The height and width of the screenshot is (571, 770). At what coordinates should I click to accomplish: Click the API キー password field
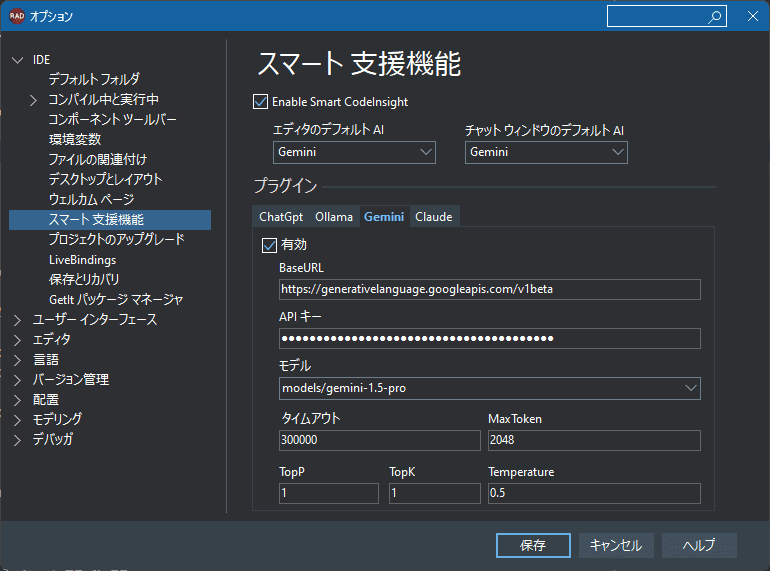(x=490, y=338)
